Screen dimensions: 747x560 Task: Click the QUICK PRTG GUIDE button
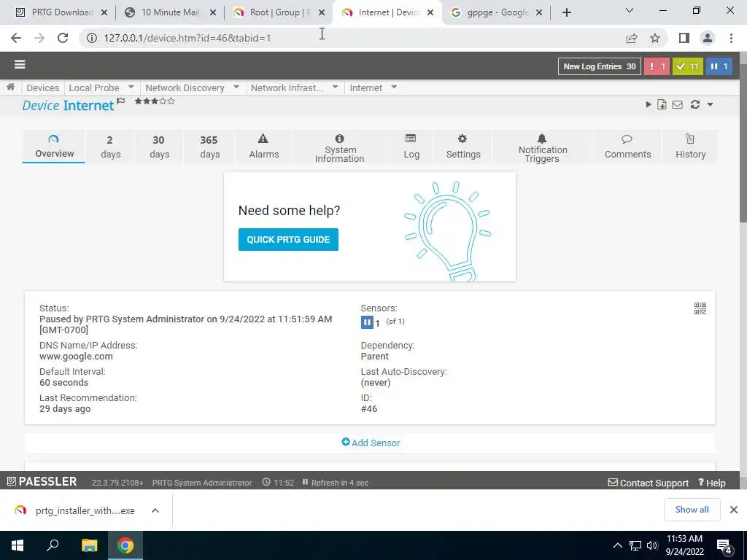[288, 239]
